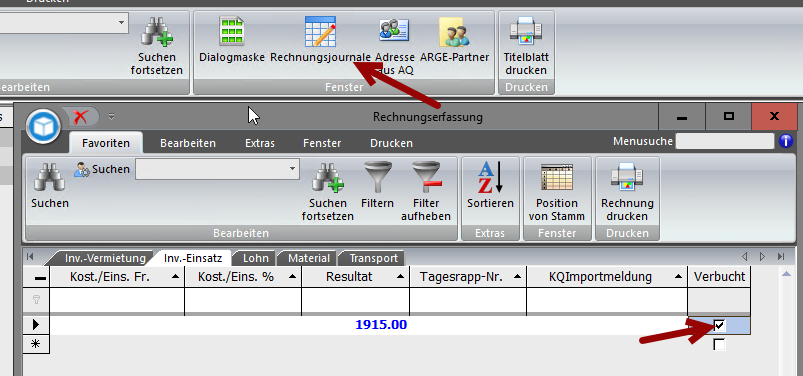Click Rechnung drucken printer icon
Image resolution: width=803 pixels, height=376 pixels.
click(x=627, y=177)
